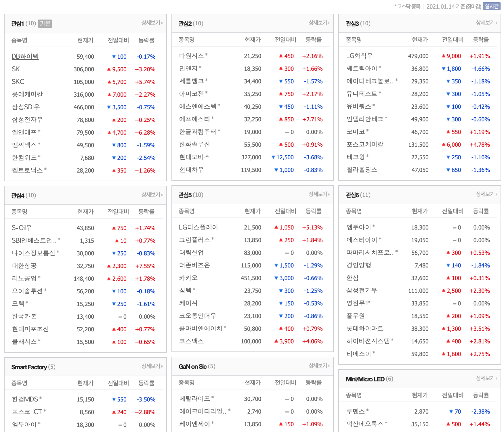Select S-Oil우 in 관심4

point(22,228)
